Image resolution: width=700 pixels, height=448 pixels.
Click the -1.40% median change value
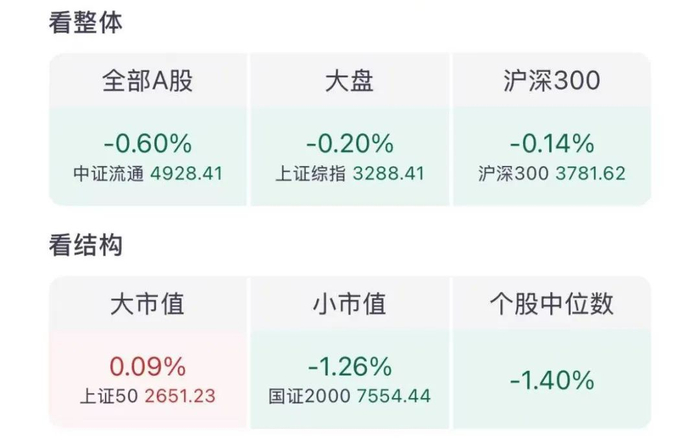pos(551,380)
